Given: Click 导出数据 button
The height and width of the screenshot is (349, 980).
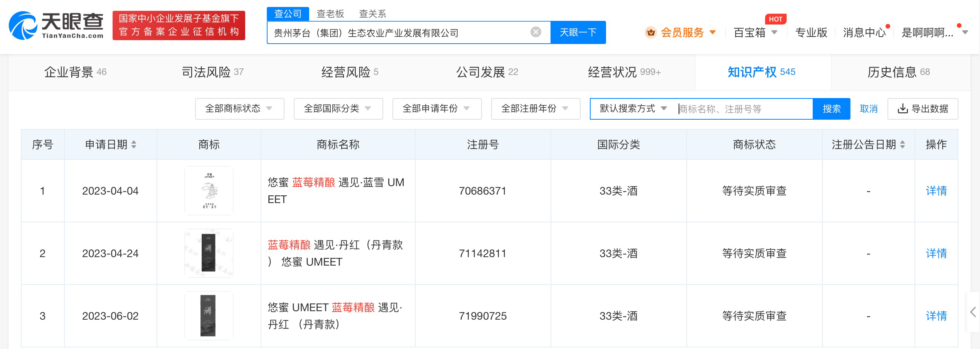Looking at the screenshot, I should 923,109.
